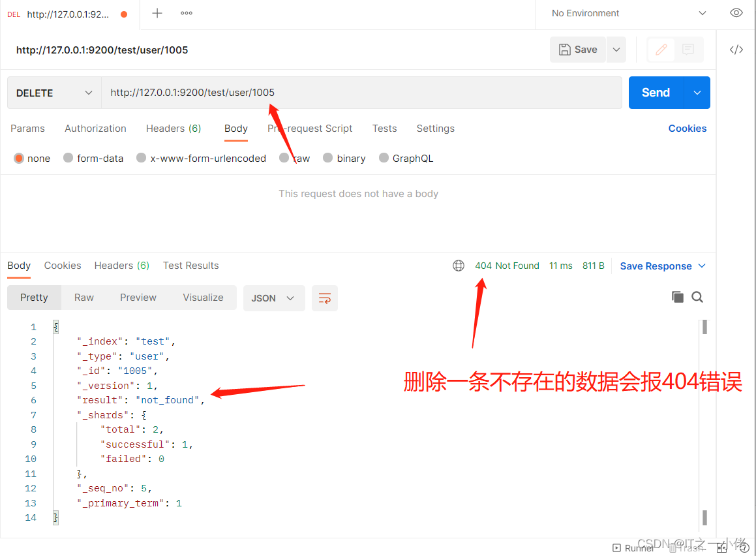Select form-data body type
Viewport: 756px width, 556px height.
click(68, 158)
